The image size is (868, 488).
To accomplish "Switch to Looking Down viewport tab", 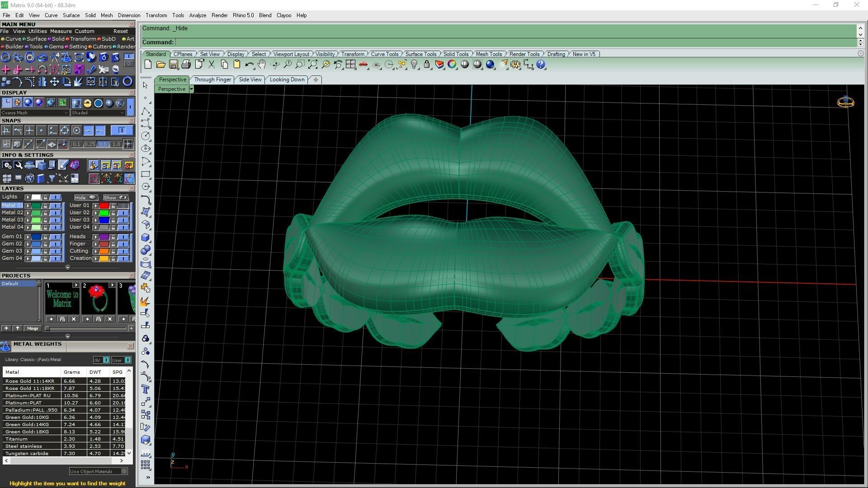I will pyautogui.click(x=287, y=80).
